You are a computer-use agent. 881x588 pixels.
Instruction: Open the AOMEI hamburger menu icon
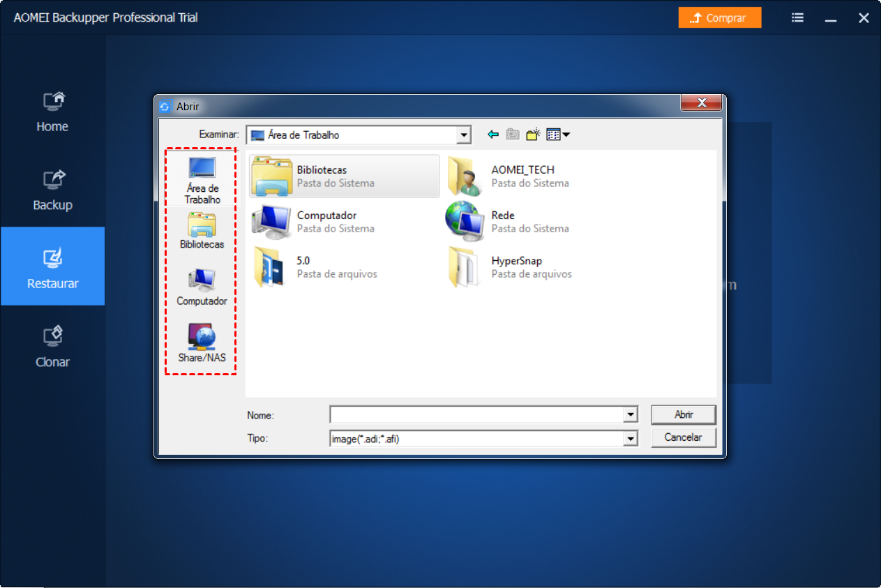[x=798, y=18]
